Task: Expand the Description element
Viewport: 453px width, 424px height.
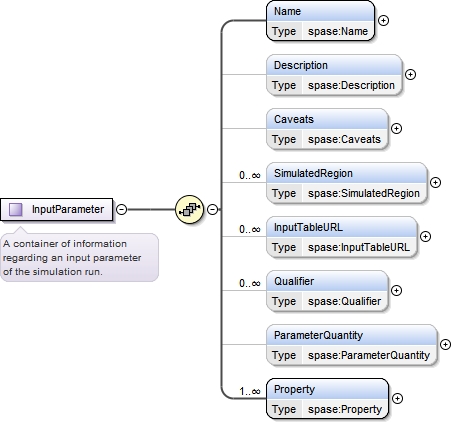Action: click(x=410, y=75)
